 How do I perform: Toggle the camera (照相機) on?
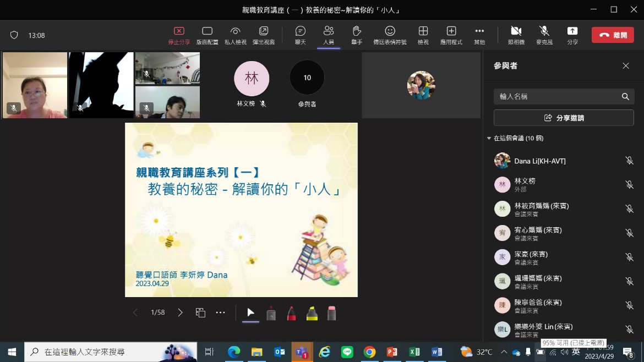(x=516, y=34)
